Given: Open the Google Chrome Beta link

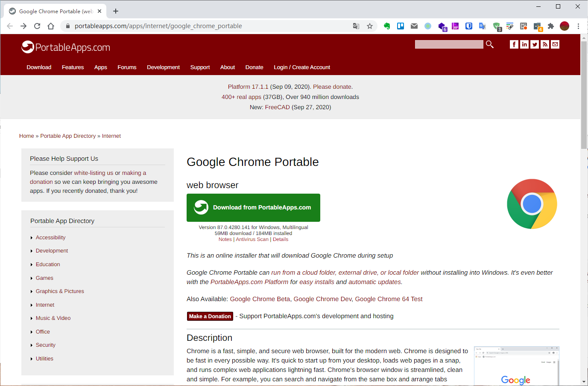Looking at the screenshot, I should [x=260, y=299].
